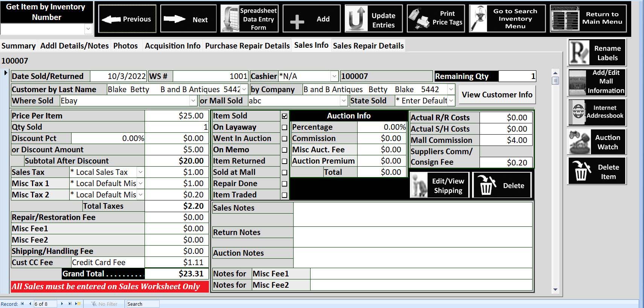The height and width of the screenshot is (308, 644).
Task: Click the Go to Search Inventory Menu icon
Action: (x=478, y=18)
